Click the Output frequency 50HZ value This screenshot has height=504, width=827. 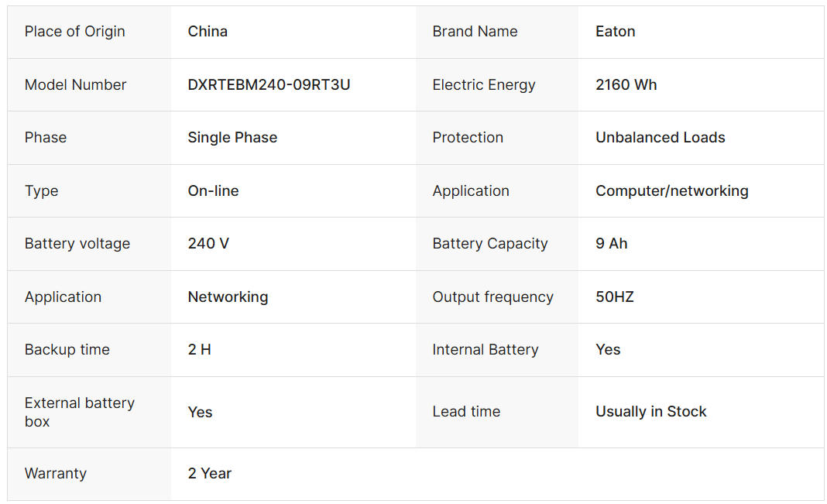(614, 297)
